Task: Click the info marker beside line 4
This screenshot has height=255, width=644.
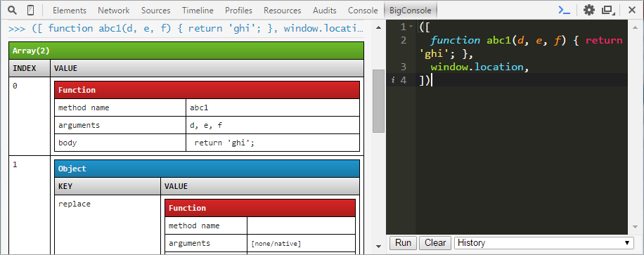Action: click(x=392, y=80)
